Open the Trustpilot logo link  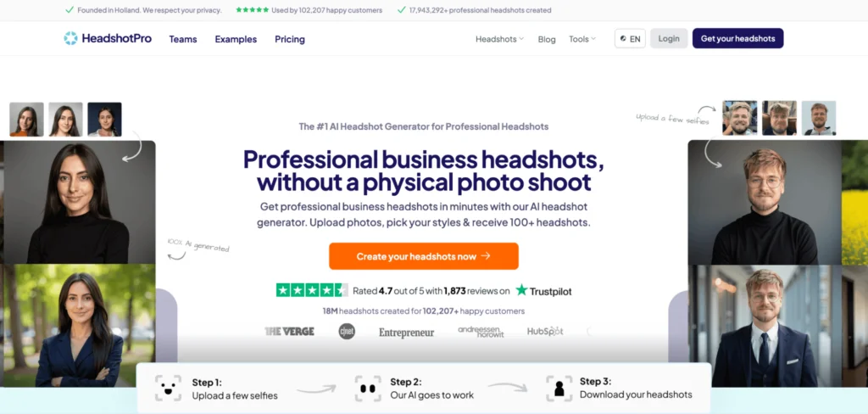(x=543, y=290)
